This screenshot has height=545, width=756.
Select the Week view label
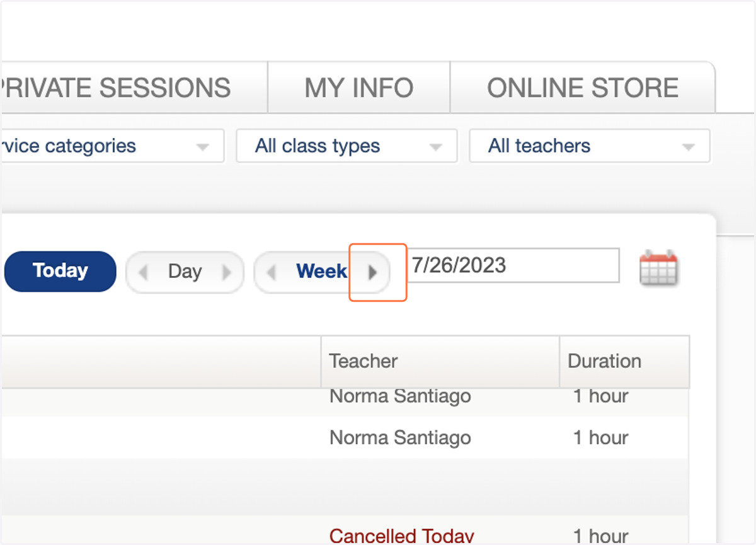coord(321,272)
